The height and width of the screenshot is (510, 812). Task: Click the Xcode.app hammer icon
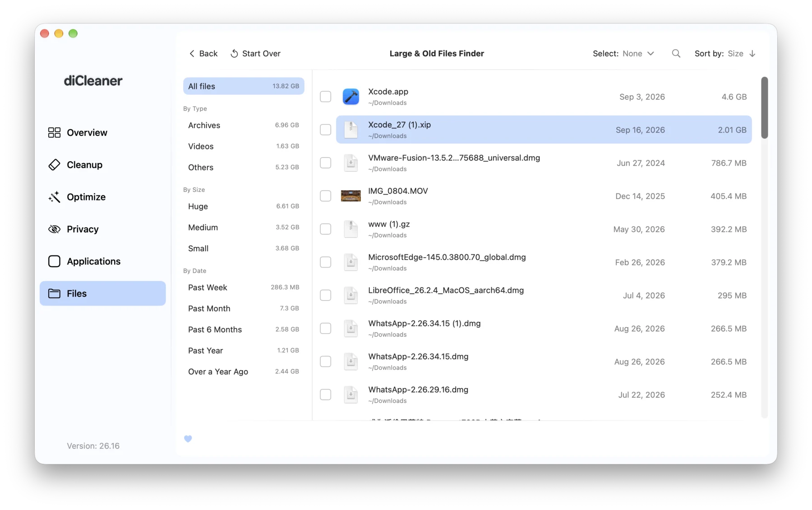(x=351, y=97)
